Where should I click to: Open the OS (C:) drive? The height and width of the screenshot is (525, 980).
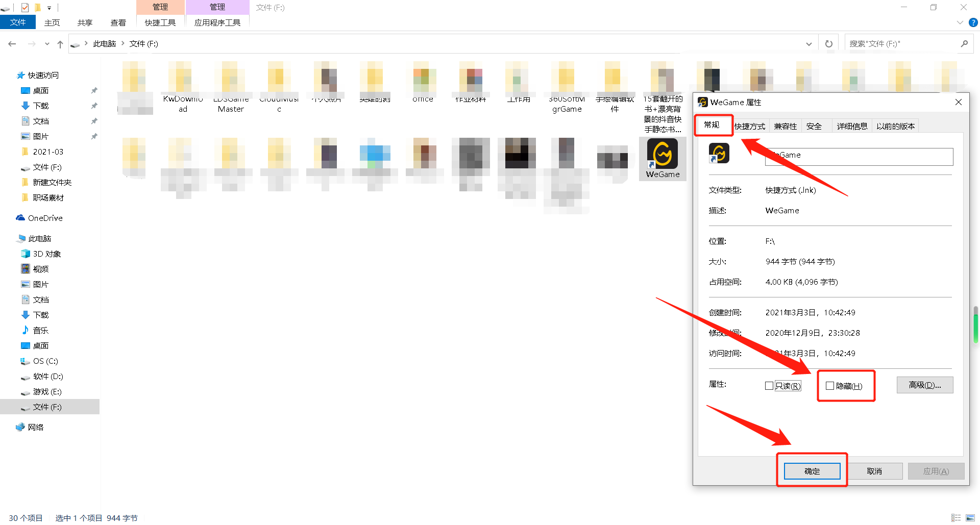(45, 361)
